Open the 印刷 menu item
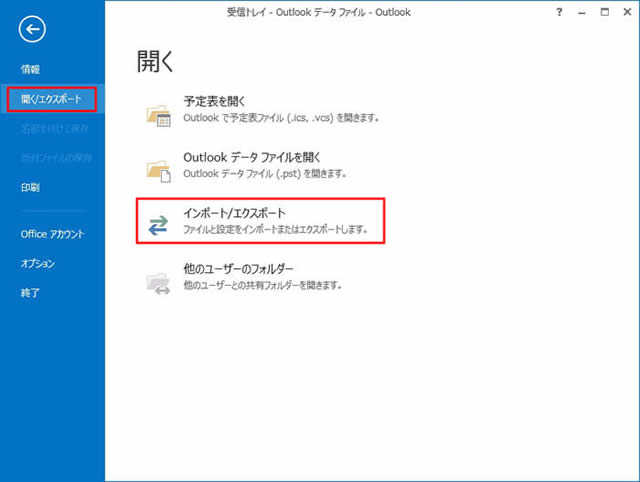 click(31, 188)
